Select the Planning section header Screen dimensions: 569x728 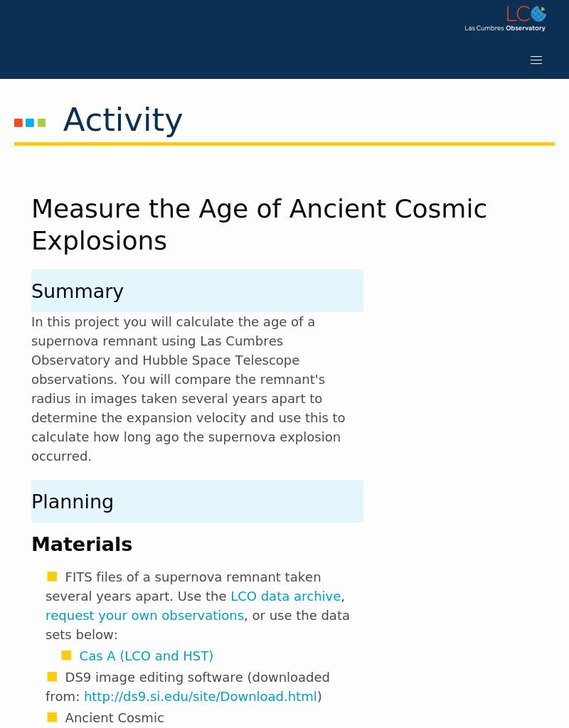(73, 502)
